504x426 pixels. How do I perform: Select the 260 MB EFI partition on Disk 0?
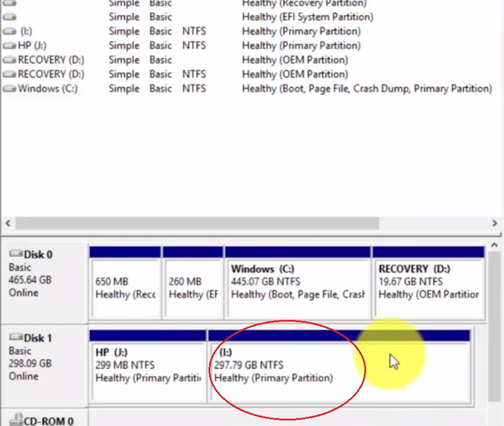point(193,283)
